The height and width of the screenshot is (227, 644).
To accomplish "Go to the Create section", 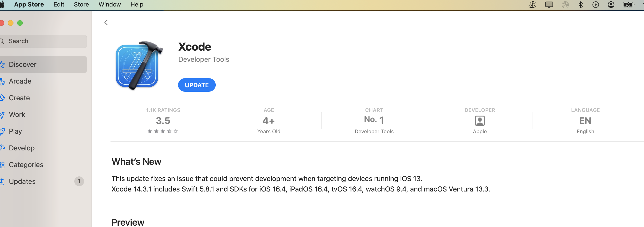I will [x=43, y=98].
